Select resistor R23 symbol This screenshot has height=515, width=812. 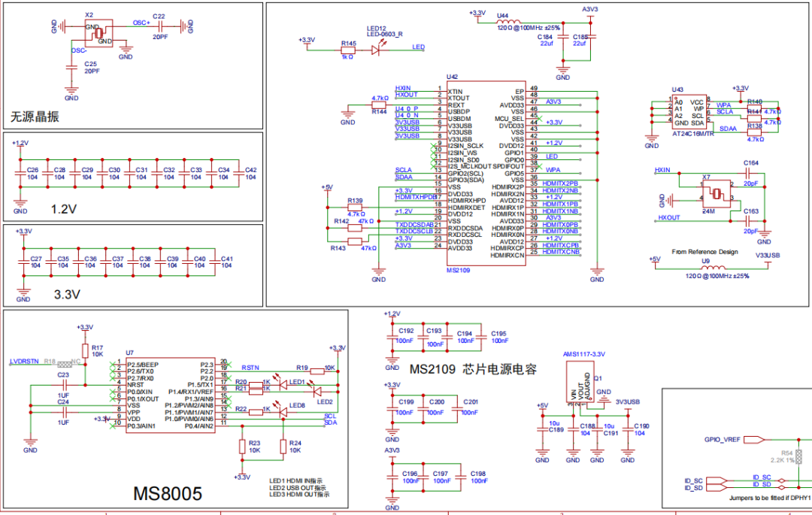(242, 447)
